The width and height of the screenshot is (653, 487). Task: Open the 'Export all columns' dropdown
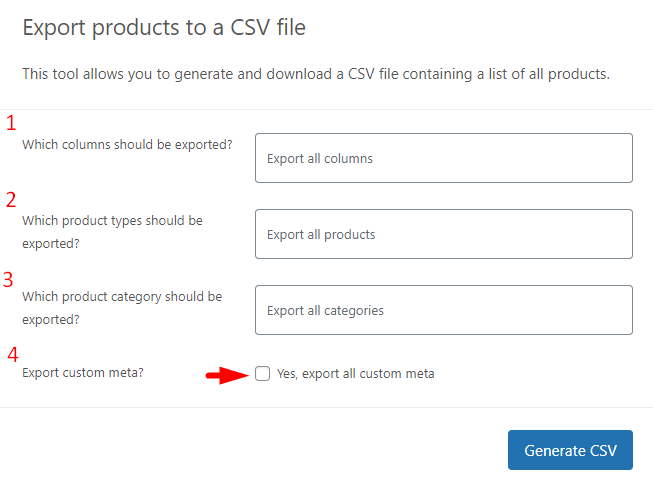pyautogui.click(x=443, y=158)
